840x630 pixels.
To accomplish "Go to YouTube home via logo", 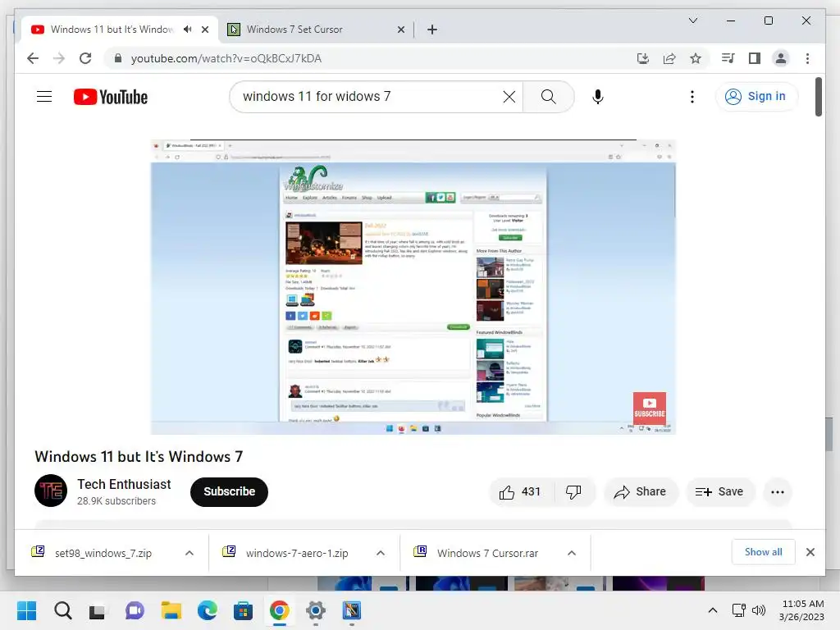I will click(111, 97).
